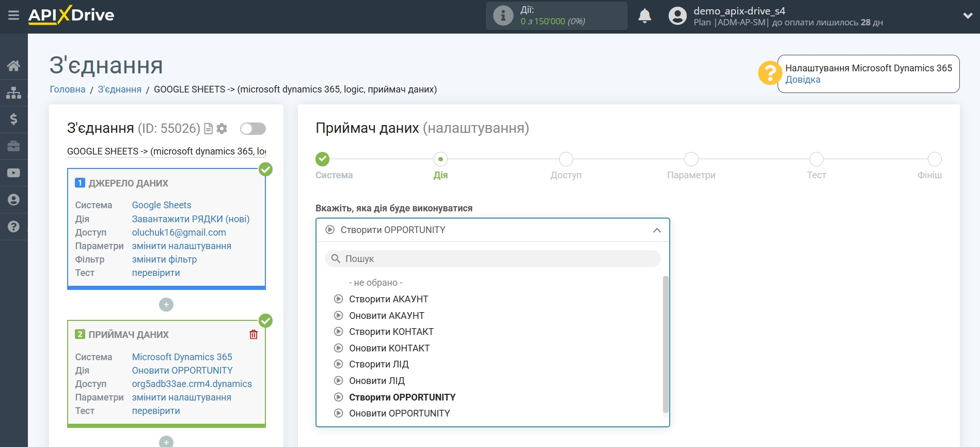
Task: Copy connection document icon
Action: 209,129
